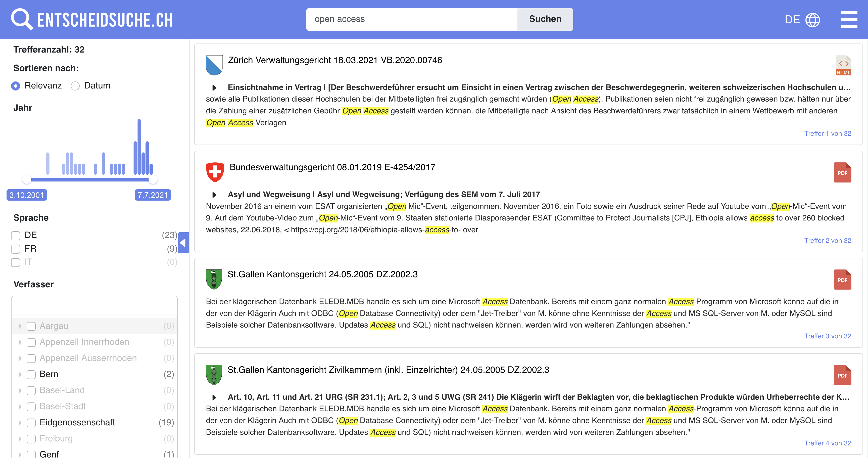Image resolution: width=868 pixels, height=458 pixels.
Task: Click the Entscheidsuche magnifier logo
Action: (x=22, y=19)
